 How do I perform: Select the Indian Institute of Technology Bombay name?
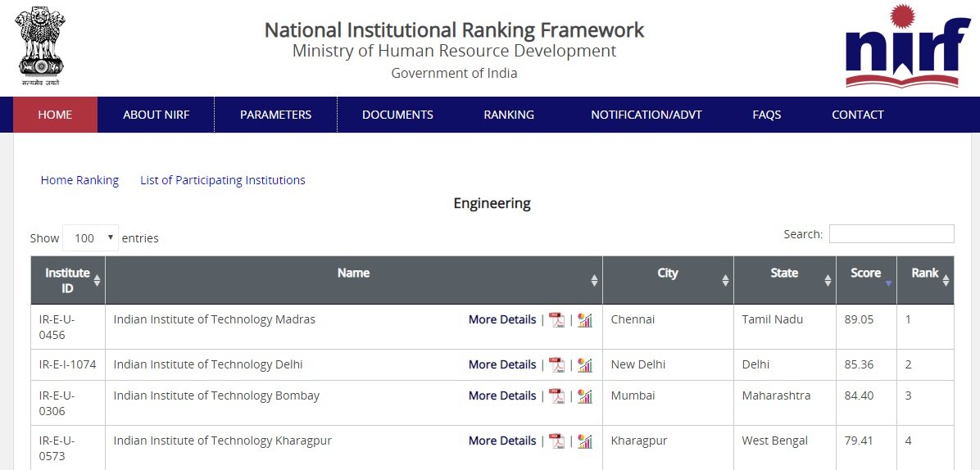click(x=216, y=395)
